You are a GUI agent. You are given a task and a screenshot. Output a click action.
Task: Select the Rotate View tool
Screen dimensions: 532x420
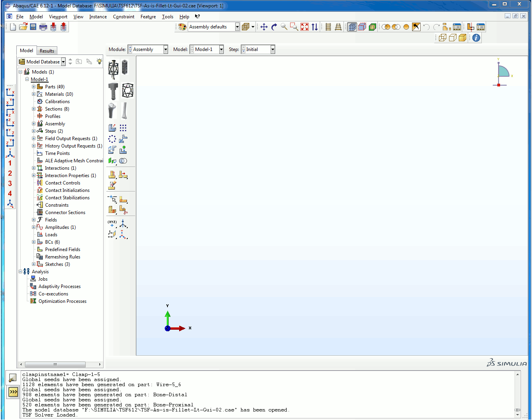(x=274, y=27)
